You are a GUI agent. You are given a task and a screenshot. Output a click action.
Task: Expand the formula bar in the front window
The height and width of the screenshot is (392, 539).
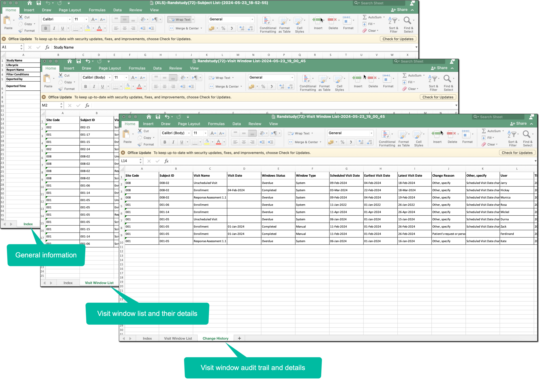click(535, 161)
